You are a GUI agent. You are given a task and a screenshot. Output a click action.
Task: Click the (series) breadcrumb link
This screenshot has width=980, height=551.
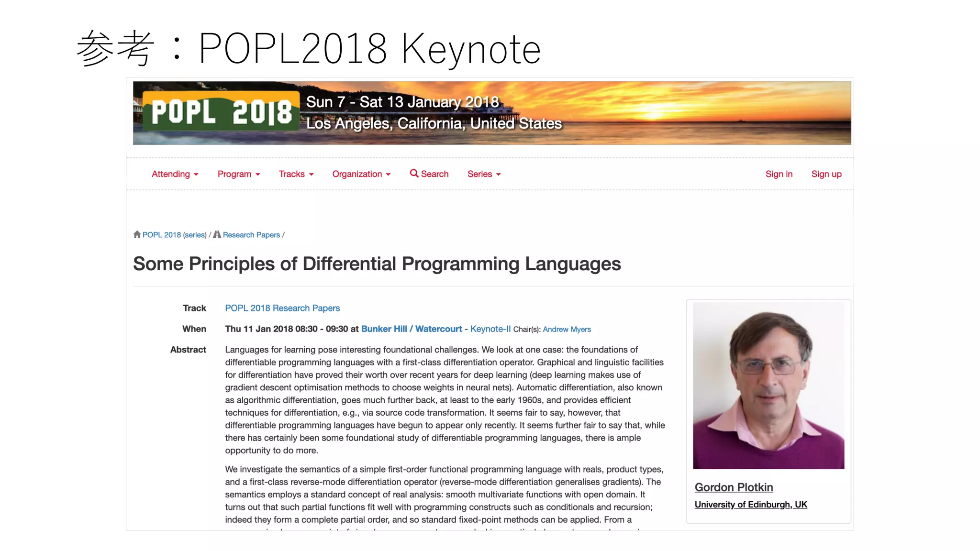click(x=195, y=235)
